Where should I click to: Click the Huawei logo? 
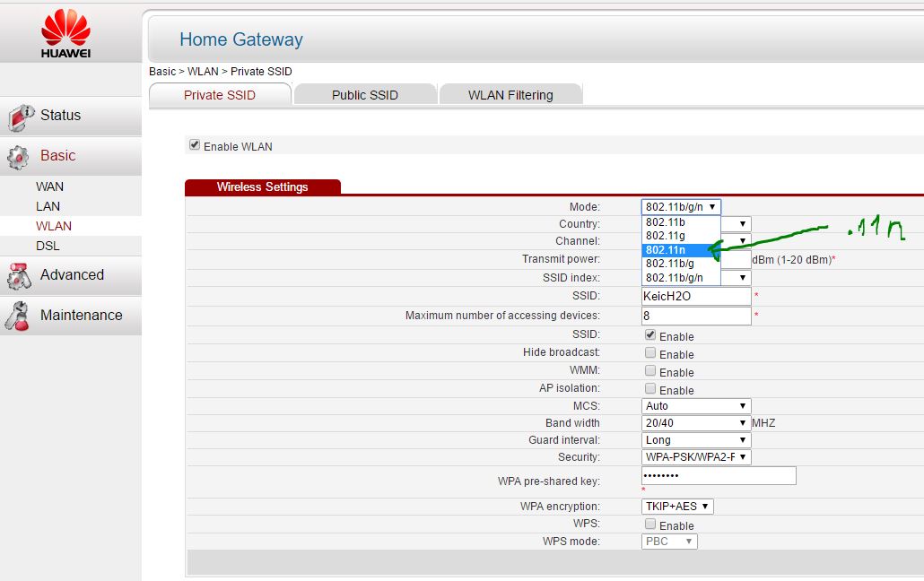click(x=65, y=33)
